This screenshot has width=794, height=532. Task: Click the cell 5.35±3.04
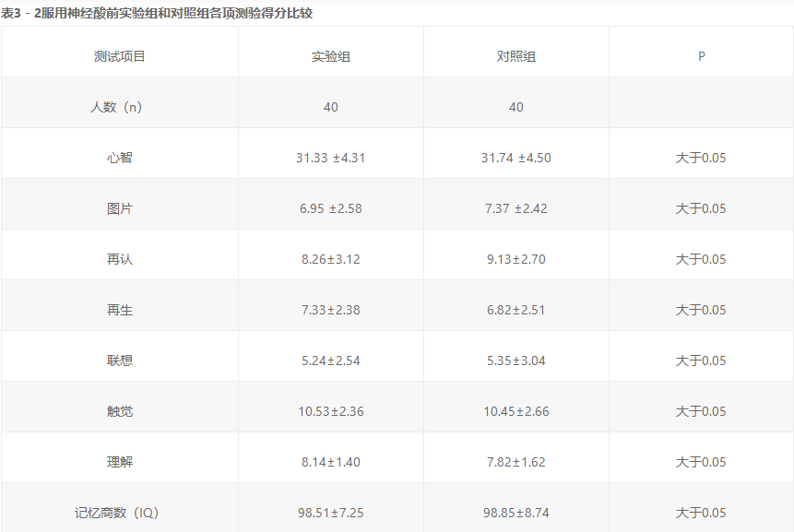coord(516,361)
